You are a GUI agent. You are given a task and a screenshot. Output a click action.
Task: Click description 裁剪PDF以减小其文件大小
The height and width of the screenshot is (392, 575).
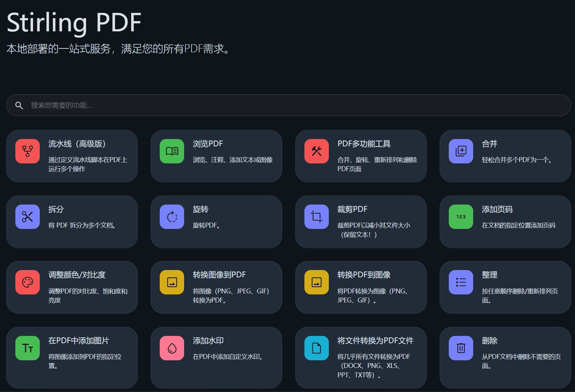point(374,225)
